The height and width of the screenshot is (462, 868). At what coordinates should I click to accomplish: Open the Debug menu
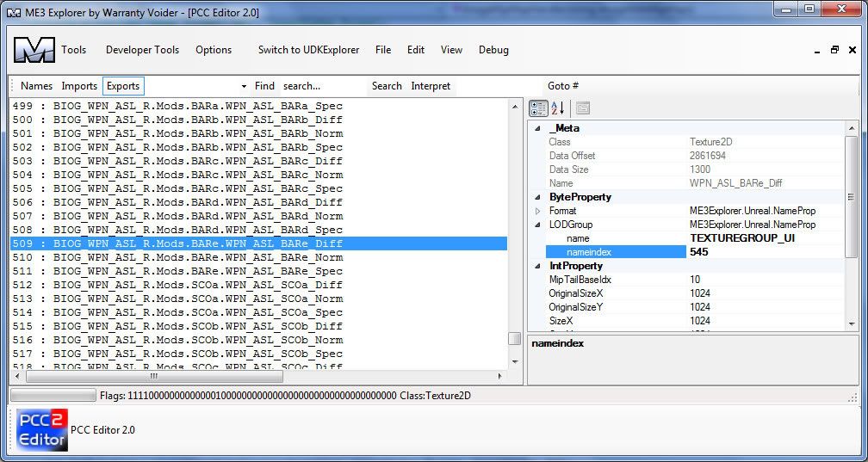pos(493,50)
